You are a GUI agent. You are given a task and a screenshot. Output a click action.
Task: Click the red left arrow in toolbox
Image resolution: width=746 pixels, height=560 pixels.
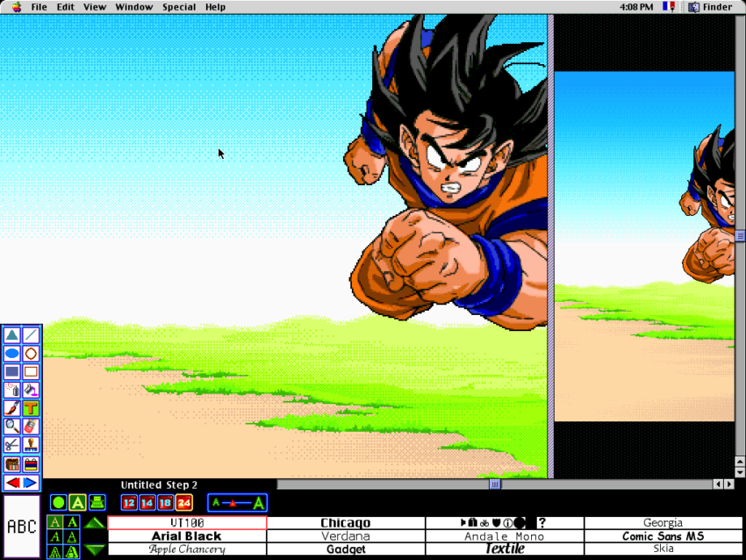13,483
